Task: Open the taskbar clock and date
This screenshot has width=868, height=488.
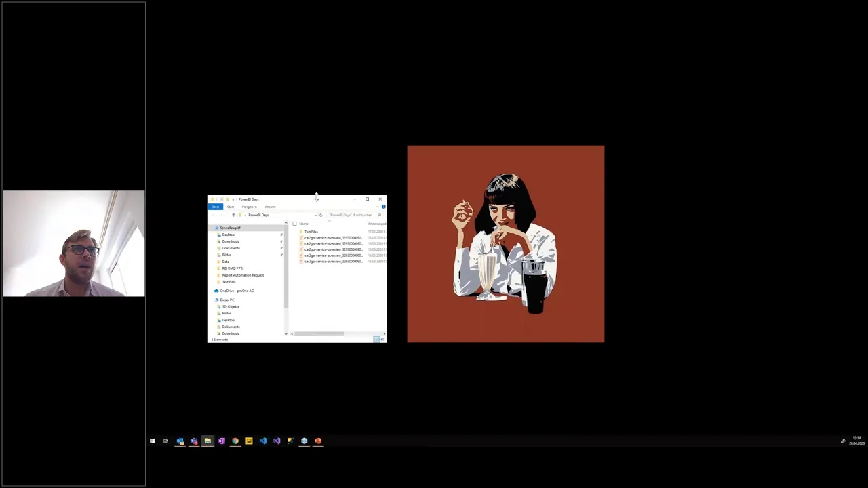Action: coord(856,441)
